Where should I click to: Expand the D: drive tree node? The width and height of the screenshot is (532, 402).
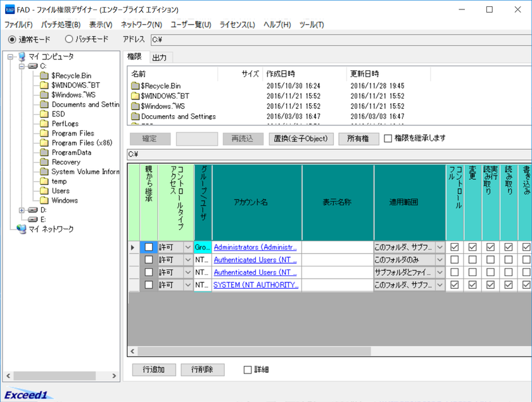coord(22,210)
